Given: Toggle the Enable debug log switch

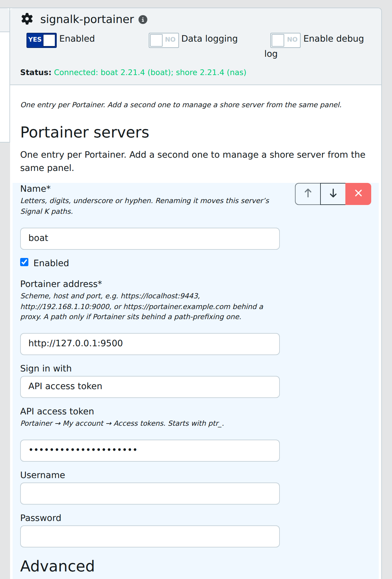Looking at the screenshot, I should tap(285, 40).
